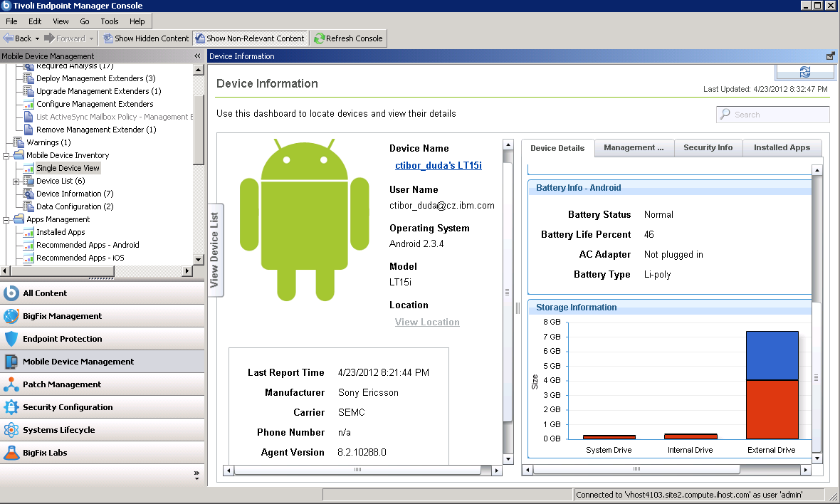Click the Mobile Device Inventory folder icon
840x504 pixels.
[x=19, y=155]
